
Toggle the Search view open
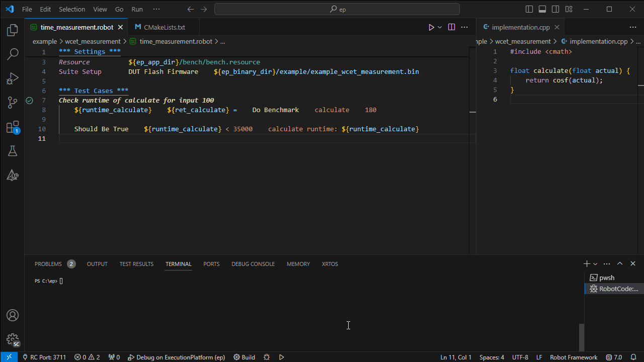click(x=13, y=54)
